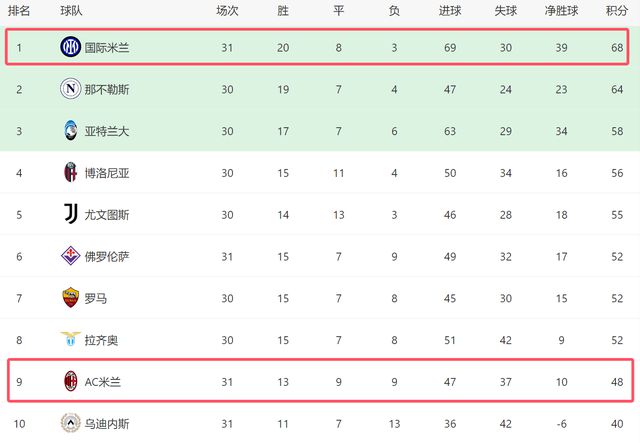The height and width of the screenshot is (443, 640).
Task: Open the AC米兰 team link
Action: click(102, 382)
